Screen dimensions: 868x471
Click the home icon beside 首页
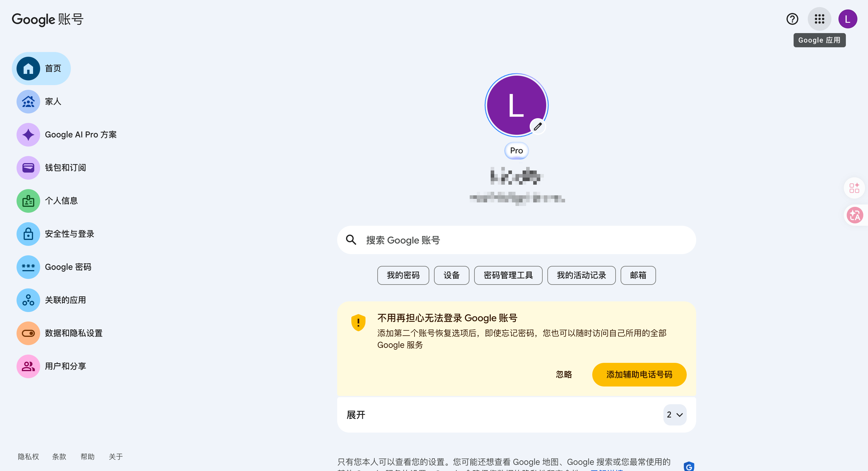click(28, 69)
